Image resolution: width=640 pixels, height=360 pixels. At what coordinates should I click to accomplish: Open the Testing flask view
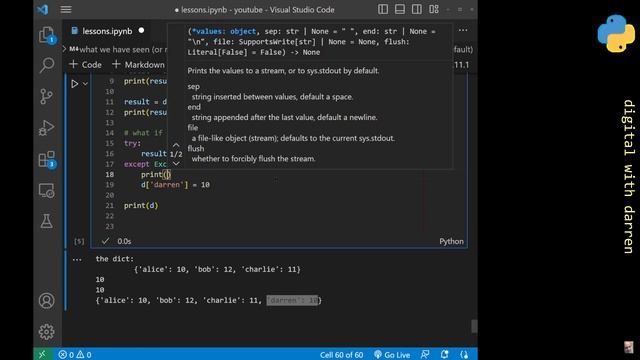click(x=47, y=221)
